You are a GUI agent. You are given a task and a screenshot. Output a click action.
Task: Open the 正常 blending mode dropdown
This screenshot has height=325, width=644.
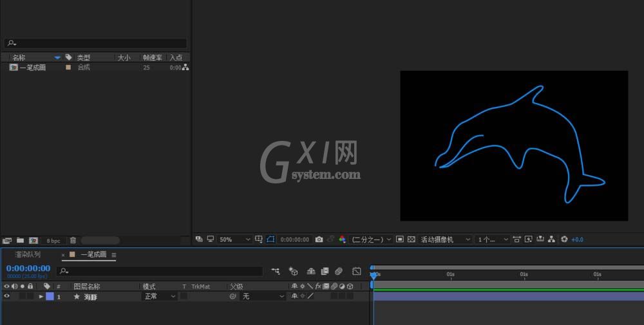tap(159, 296)
